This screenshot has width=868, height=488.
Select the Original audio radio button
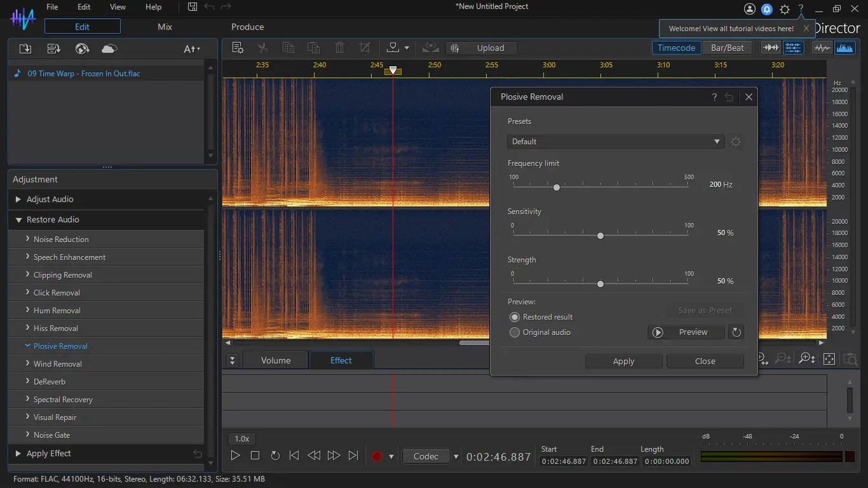click(x=515, y=332)
